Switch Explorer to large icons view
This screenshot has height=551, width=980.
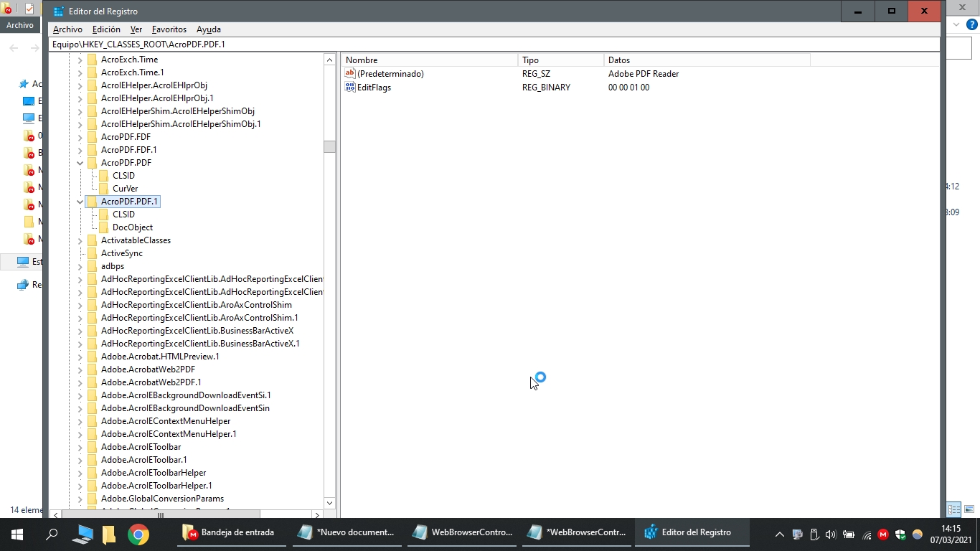click(969, 510)
